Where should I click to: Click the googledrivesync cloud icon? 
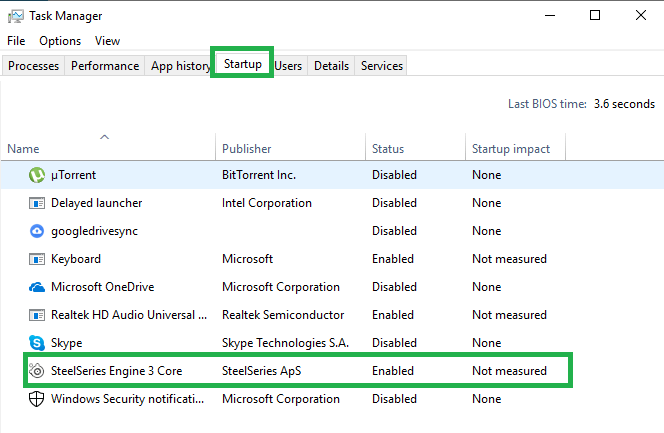click(x=37, y=231)
